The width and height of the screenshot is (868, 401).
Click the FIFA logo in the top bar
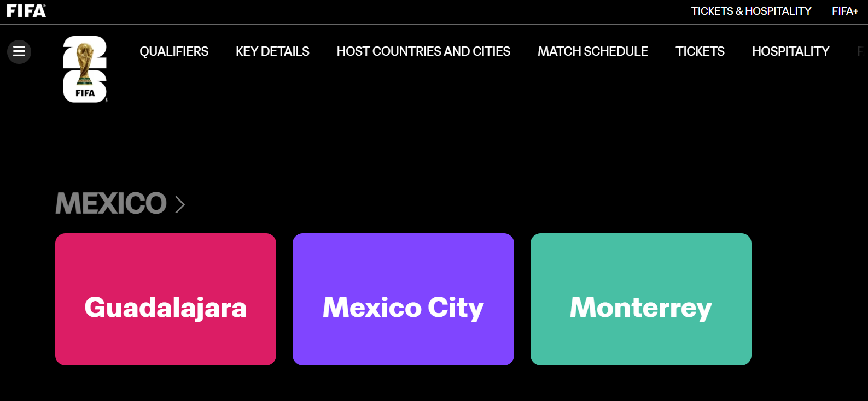(x=26, y=11)
